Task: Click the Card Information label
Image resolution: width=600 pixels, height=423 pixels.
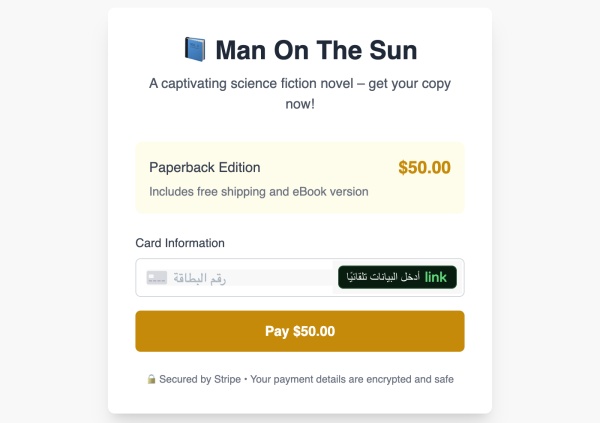Action: [x=180, y=243]
